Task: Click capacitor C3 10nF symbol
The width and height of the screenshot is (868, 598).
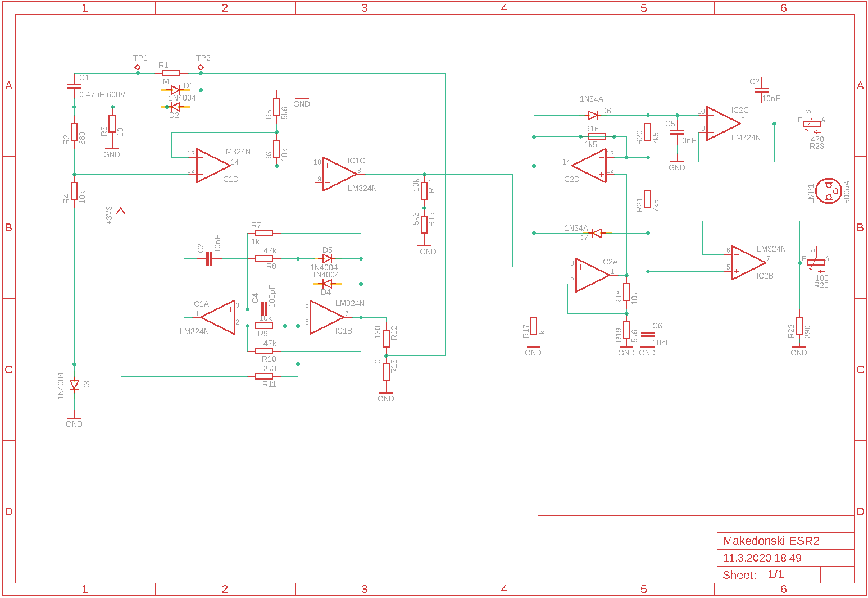Action: pos(209,258)
